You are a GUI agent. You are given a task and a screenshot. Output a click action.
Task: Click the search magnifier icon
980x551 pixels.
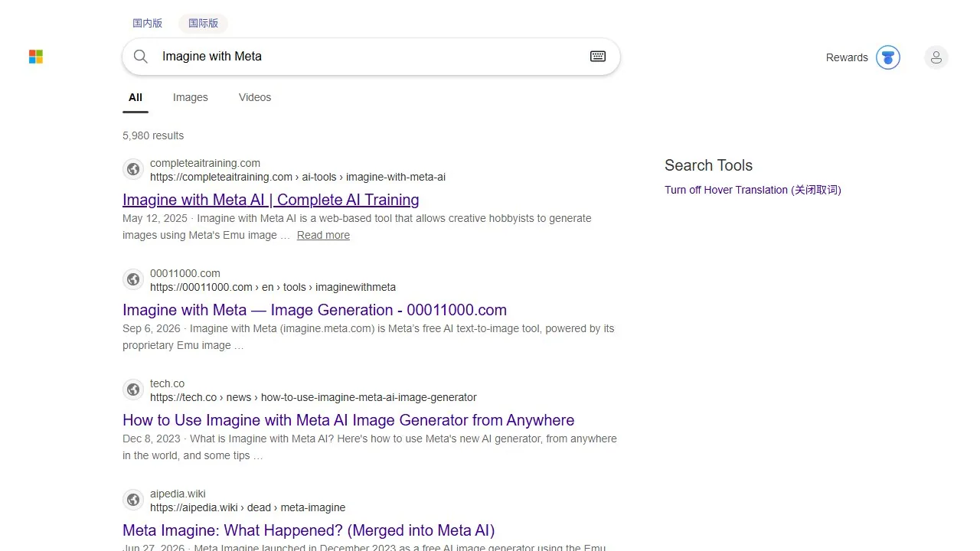(x=141, y=57)
